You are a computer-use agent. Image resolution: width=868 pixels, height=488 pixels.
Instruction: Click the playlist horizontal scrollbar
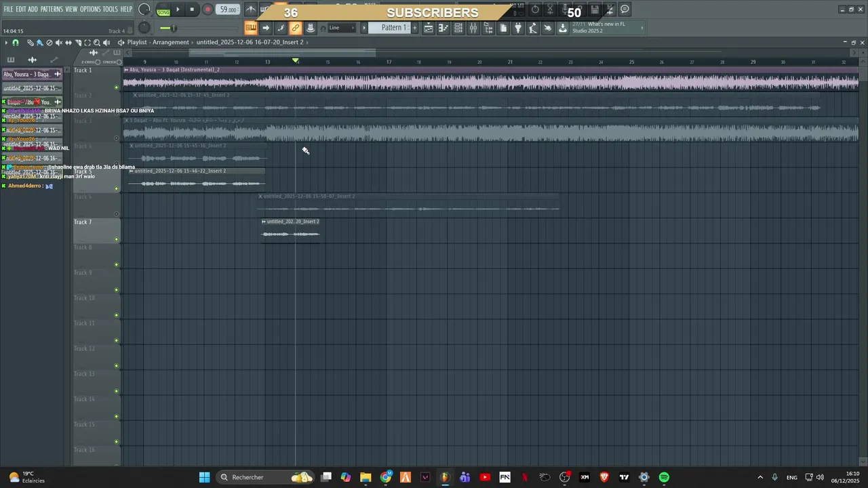pos(282,52)
